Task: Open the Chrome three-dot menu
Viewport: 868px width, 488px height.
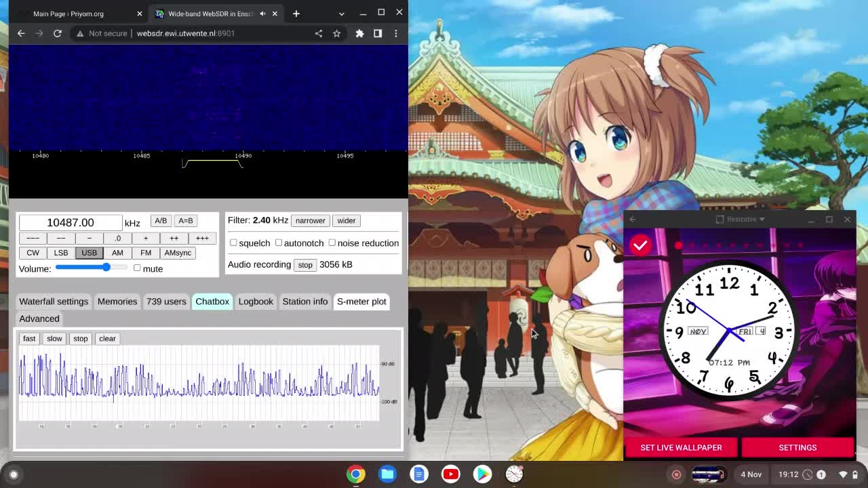Action: (x=396, y=33)
